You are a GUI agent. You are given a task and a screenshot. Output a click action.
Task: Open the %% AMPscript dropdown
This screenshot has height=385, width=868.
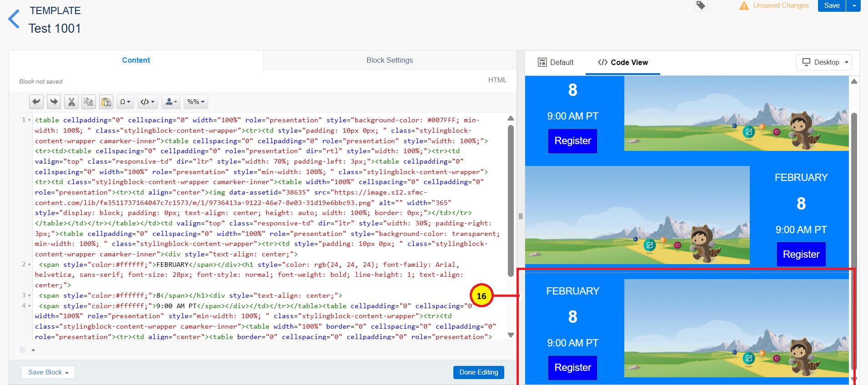(196, 102)
